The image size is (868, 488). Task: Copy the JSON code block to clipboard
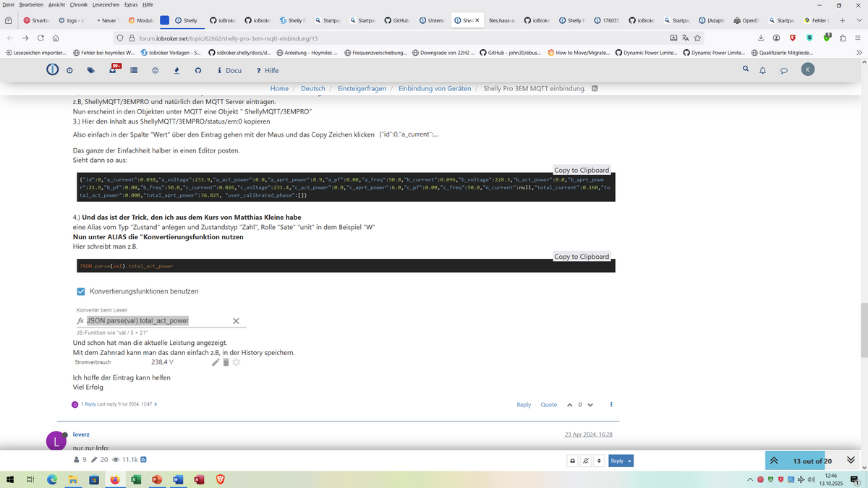(582, 170)
